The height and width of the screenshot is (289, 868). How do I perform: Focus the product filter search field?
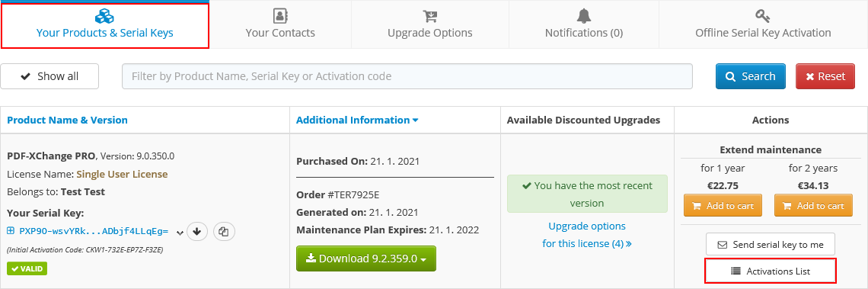(x=407, y=76)
